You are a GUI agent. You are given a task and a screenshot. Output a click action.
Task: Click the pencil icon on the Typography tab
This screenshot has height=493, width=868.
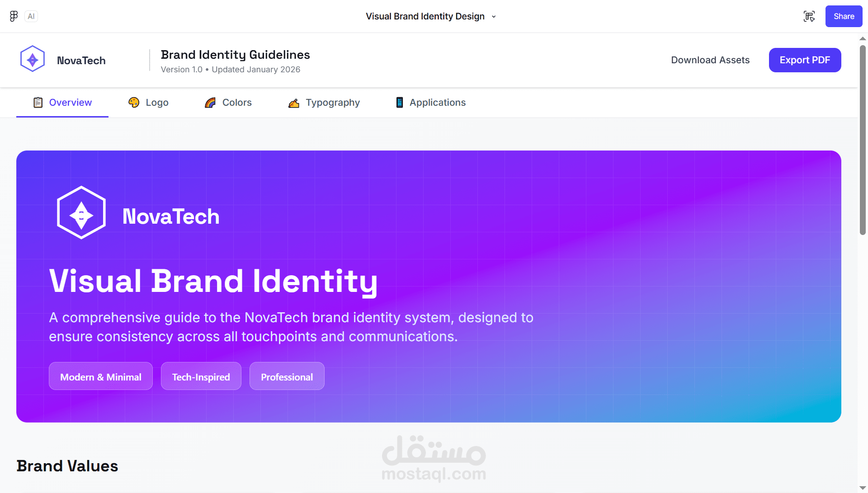pyautogui.click(x=294, y=103)
